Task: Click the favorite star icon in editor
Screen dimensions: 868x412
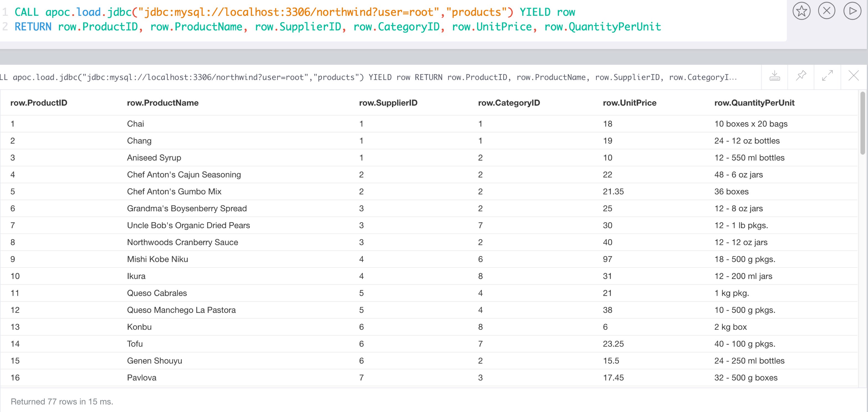Action: (x=801, y=11)
